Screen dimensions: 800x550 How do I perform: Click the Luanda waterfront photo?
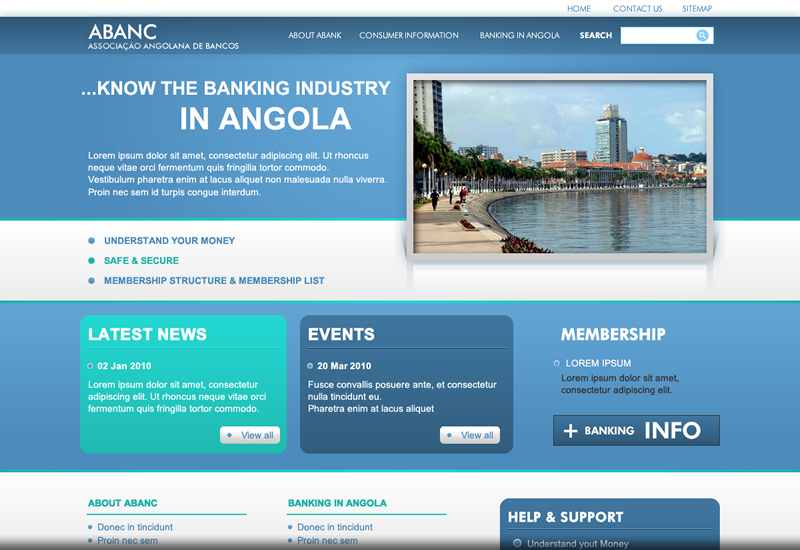[x=560, y=167]
